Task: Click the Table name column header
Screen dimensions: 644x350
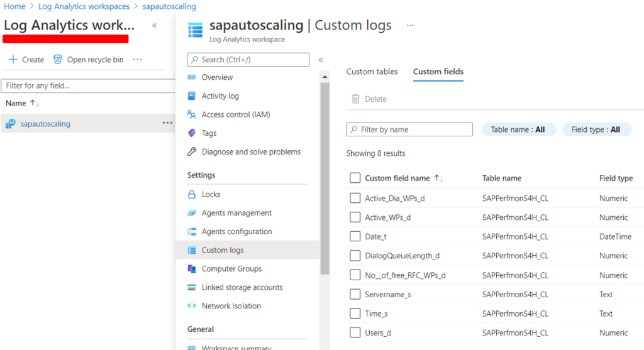Action: pyautogui.click(x=501, y=178)
